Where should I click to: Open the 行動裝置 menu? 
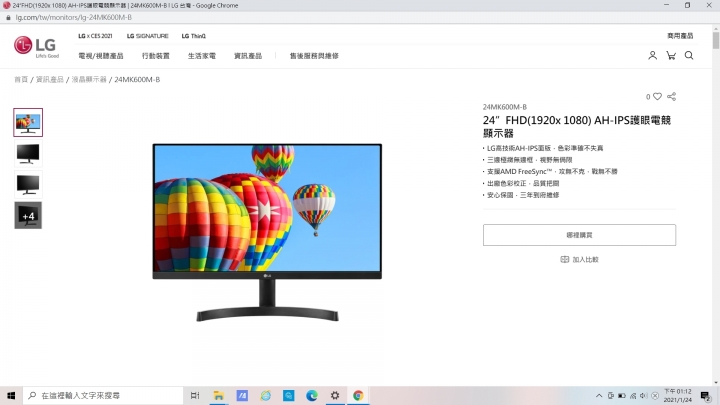[x=156, y=56]
